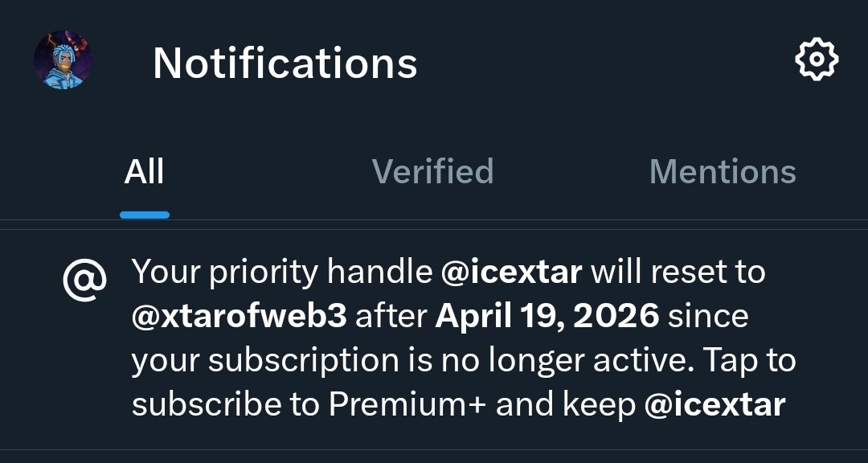Open the notification settings gear
The width and height of the screenshot is (868, 463).
(816, 60)
